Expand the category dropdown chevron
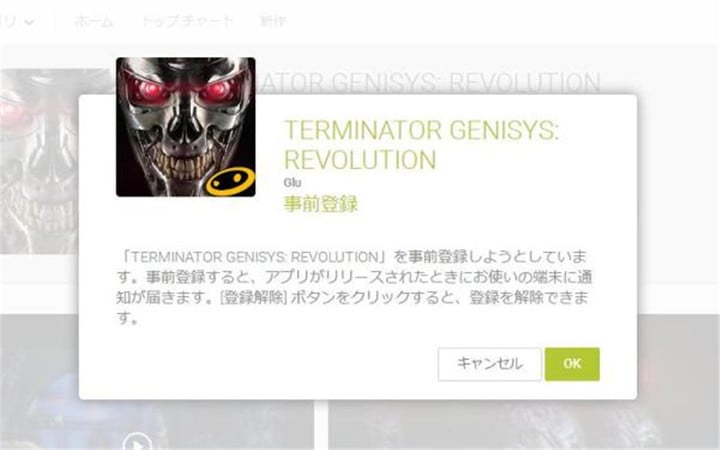 [29, 22]
